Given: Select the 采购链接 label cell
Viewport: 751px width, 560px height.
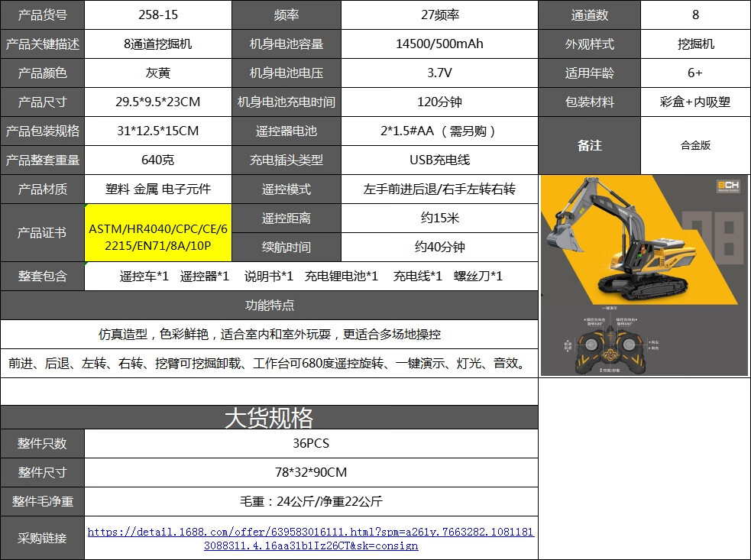Looking at the screenshot, I should click(42, 538).
